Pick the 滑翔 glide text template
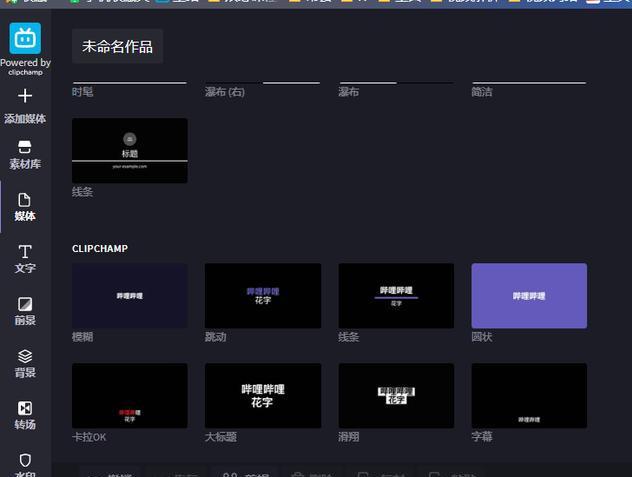This screenshot has height=477, width=632. [x=396, y=396]
